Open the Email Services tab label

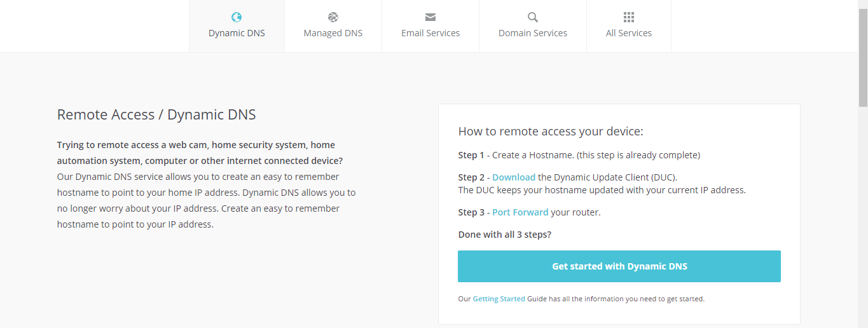431,33
